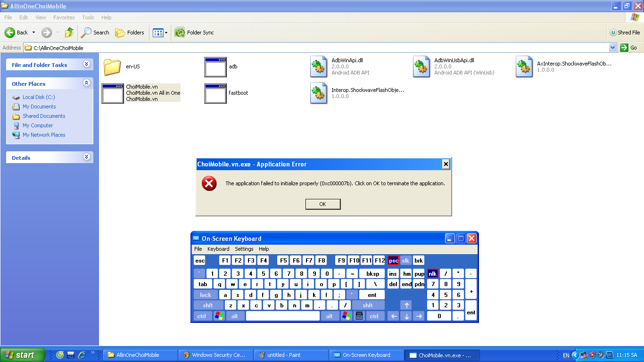This screenshot has width=644, height=362.
Task: Click the Folder Sync toolbar button
Action: click(x=194, y=33)
